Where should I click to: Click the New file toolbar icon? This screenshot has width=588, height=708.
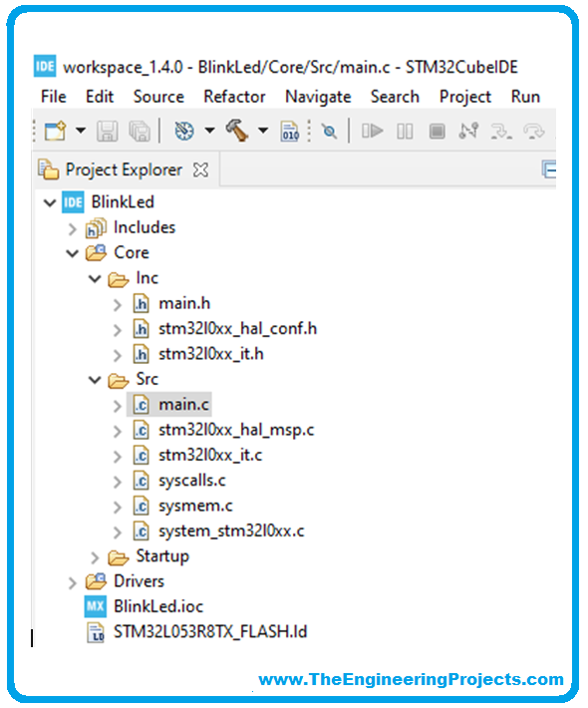55,131
